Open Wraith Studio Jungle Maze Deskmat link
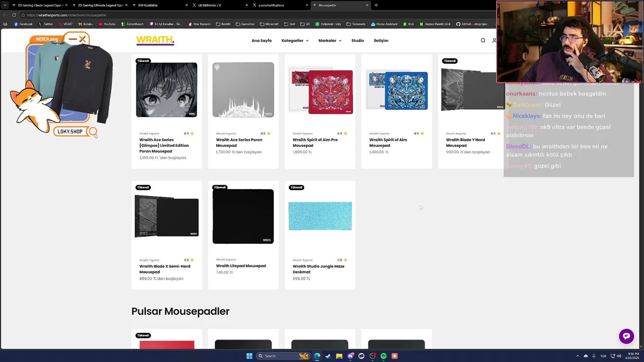Image resolution: width=644 pixels, height=362 pixels. tap(318, 269)
